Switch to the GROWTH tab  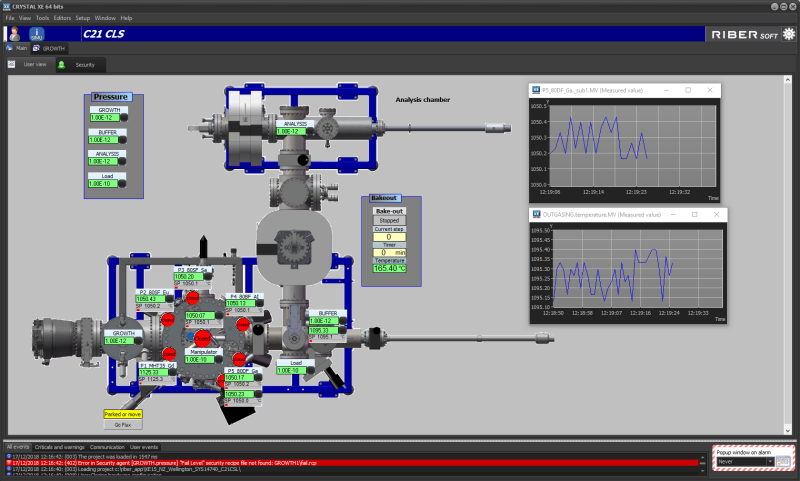tap(50, 47)
